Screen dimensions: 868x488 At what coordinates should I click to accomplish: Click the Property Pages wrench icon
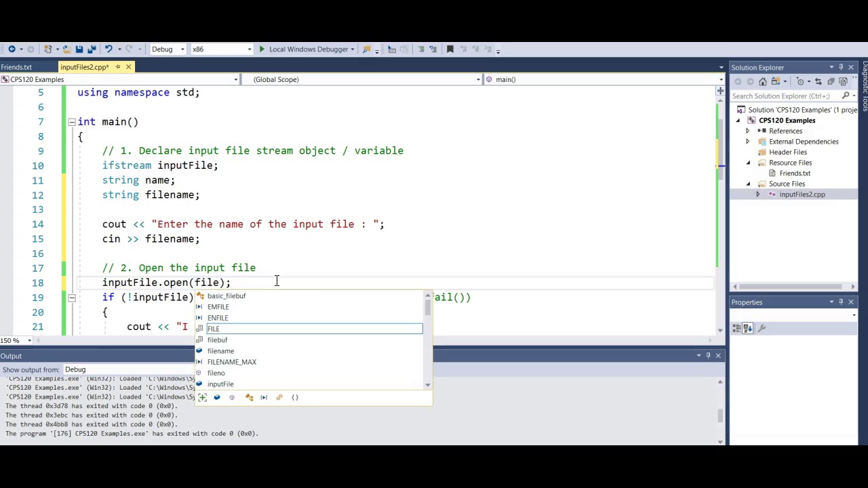click(x=762, y=328)
